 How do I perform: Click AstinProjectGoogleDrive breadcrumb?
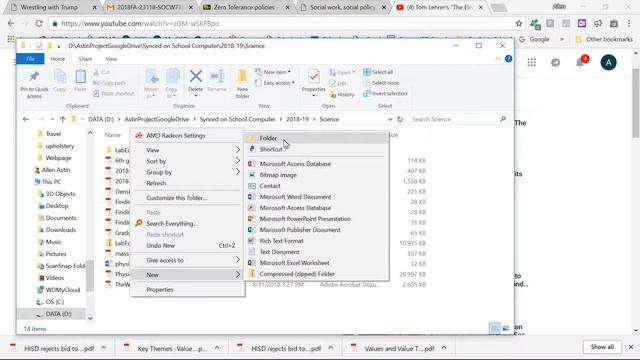pos(157,119)
